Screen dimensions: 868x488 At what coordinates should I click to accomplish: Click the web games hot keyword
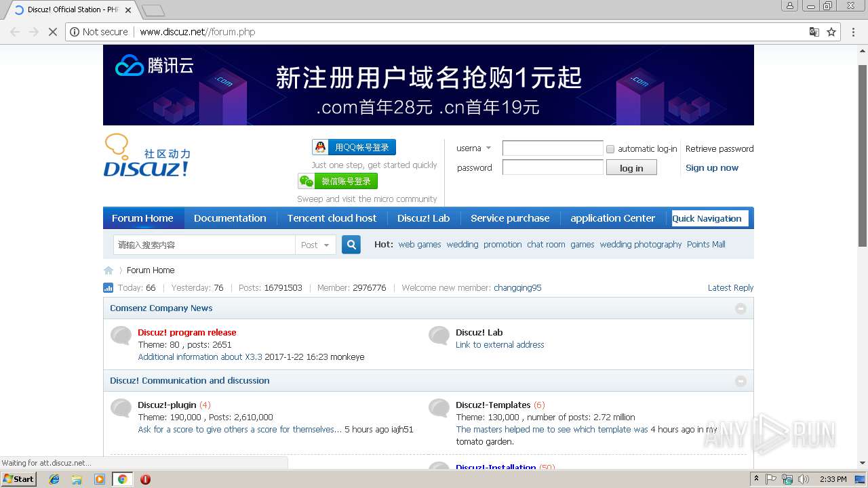(x=420, y=245)
